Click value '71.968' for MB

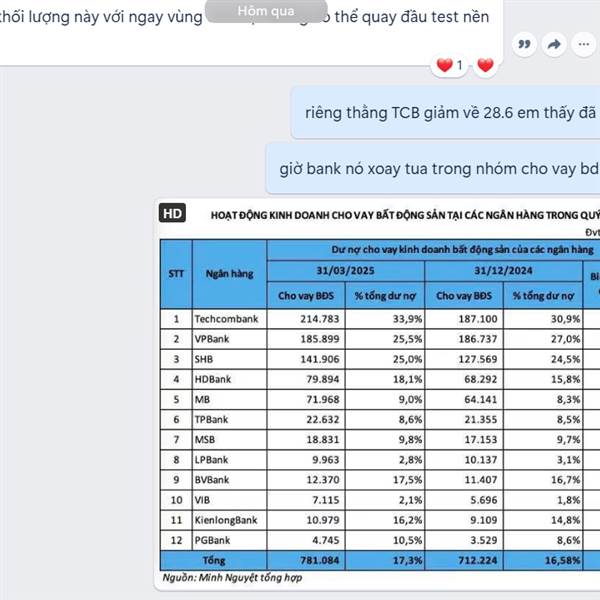click(323, 399)
